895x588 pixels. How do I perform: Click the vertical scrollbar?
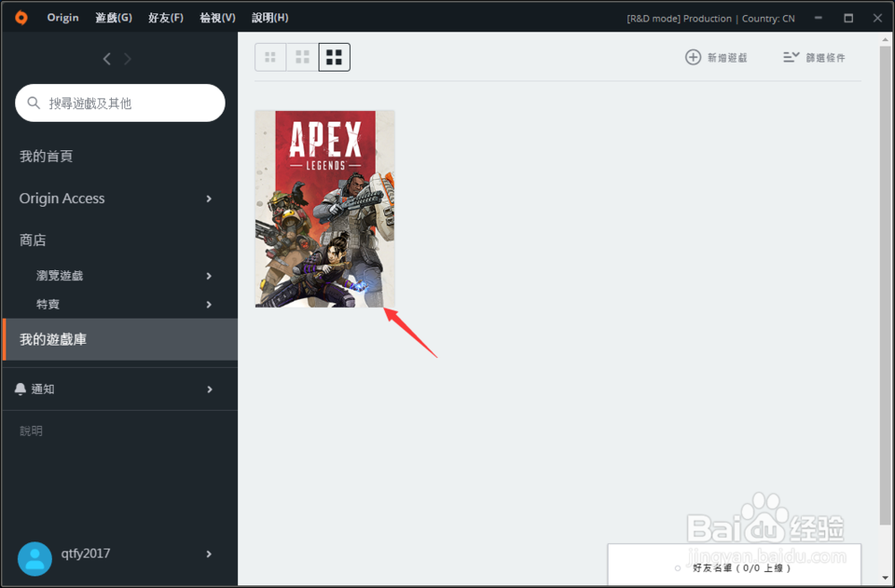885,285
